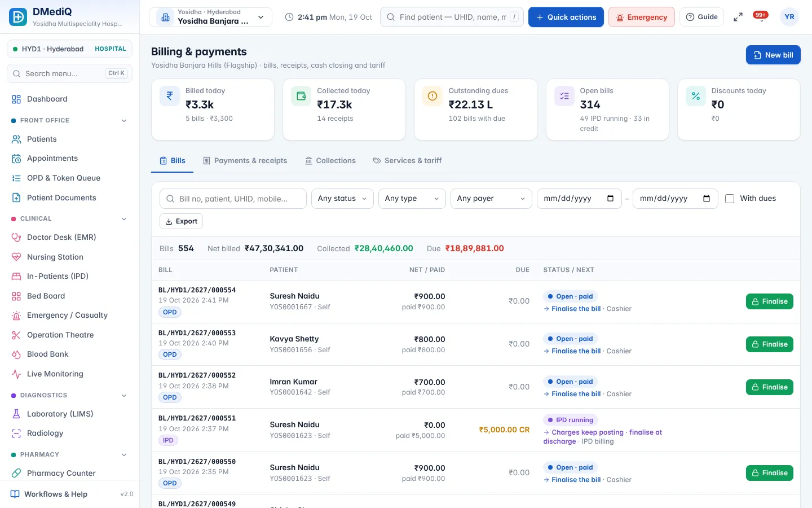The height and width of the screenshot is (508, 812).
Task: Open the Any status dropdown
Action: (342, 199)
